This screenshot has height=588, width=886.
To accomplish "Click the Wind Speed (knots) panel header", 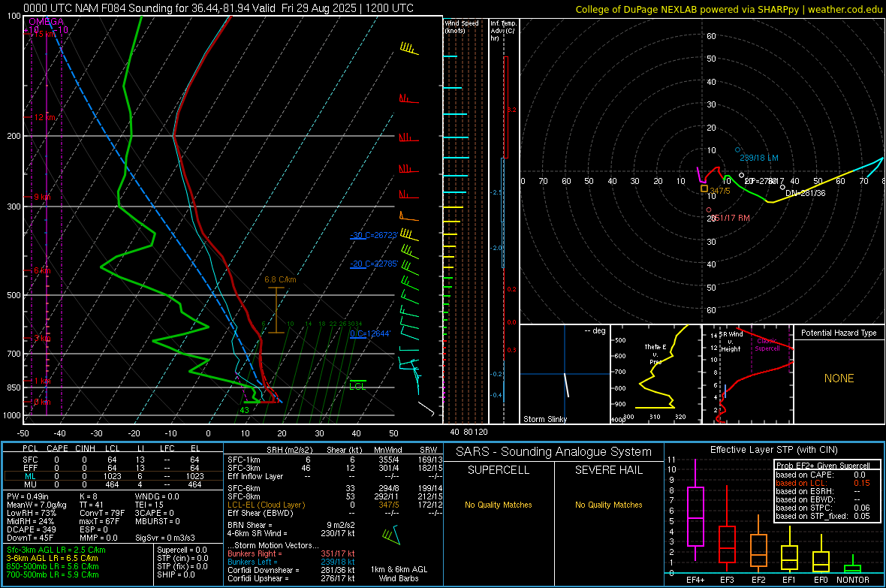I will [x=462, y=26].
